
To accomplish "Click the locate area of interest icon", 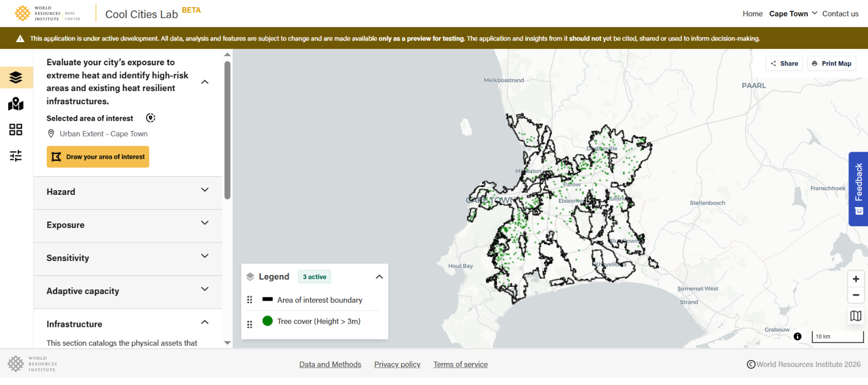I will click(x=150, y=118).
